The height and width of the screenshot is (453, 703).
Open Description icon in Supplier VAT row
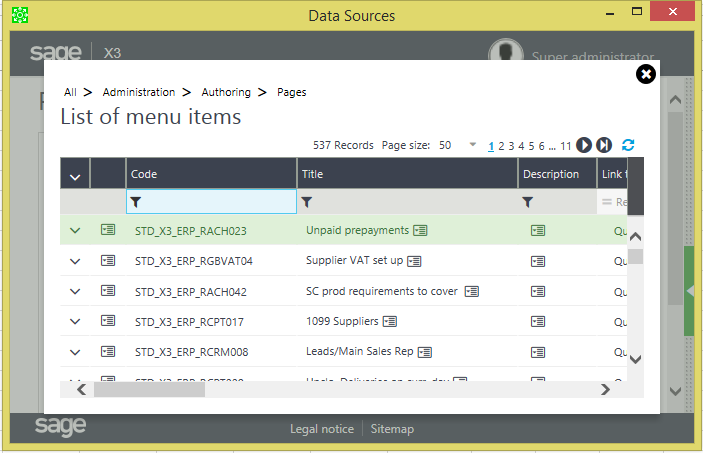pos(538,261)
